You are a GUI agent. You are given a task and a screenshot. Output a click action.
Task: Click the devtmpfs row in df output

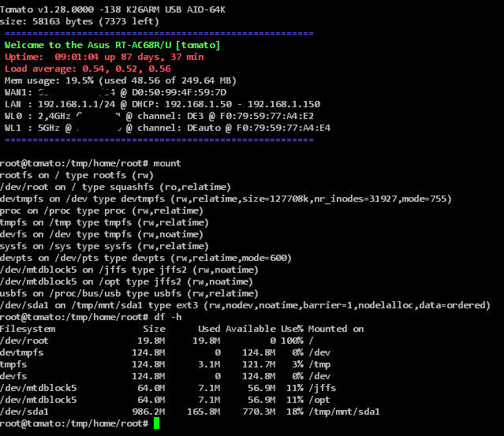coord(165,352)
